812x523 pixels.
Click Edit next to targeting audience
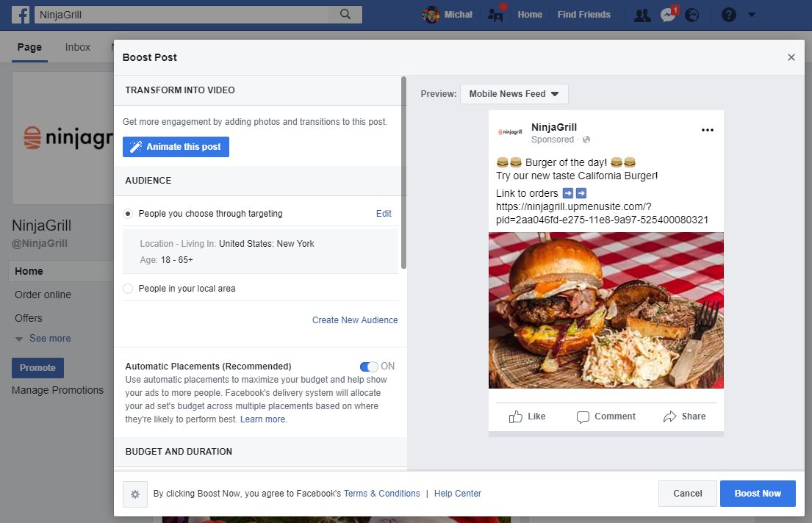pyautogui.click(x=383, y=214)
